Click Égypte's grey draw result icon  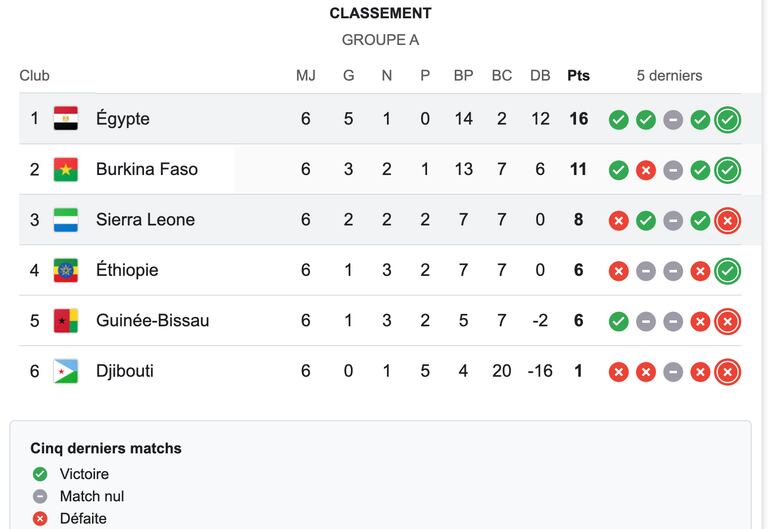click(x=673, y=120)
